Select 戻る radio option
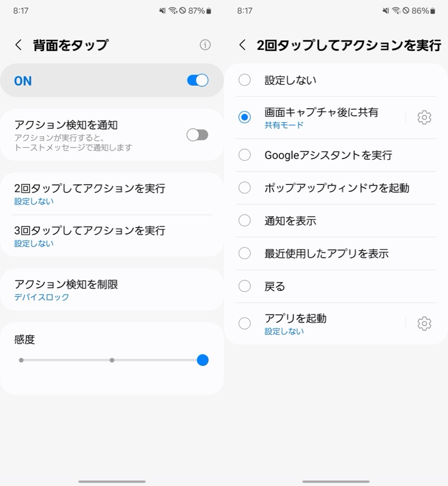Viewport: 448px width, 486px height. 245,286
